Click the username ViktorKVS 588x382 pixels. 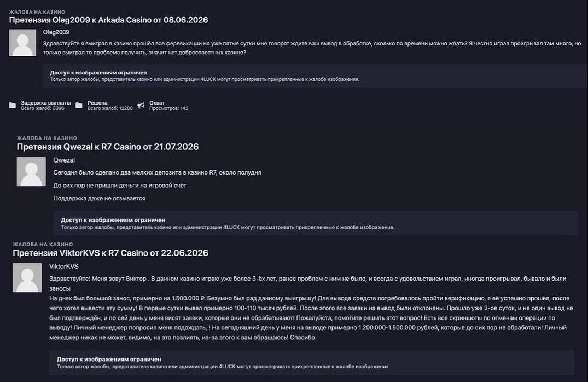tap(64, 267)
